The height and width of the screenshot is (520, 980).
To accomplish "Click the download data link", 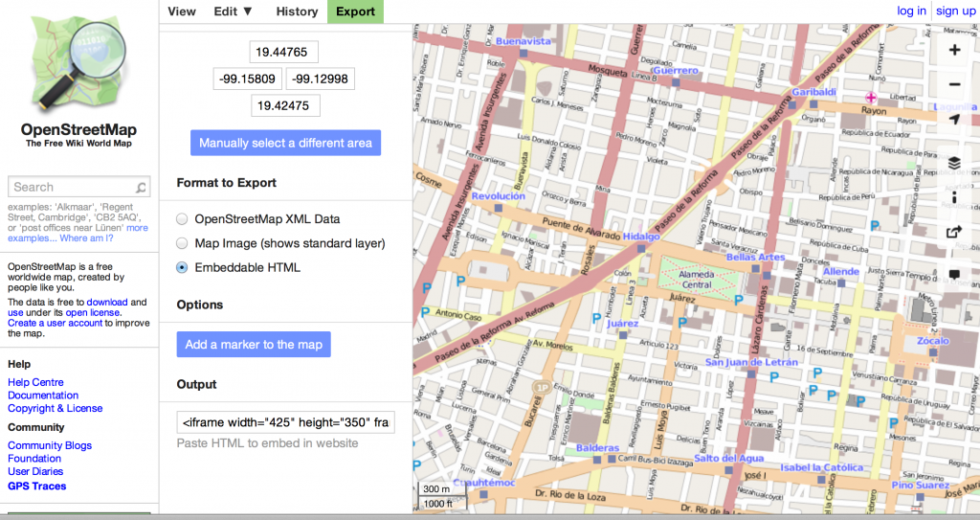I will [x=107, y=303].
